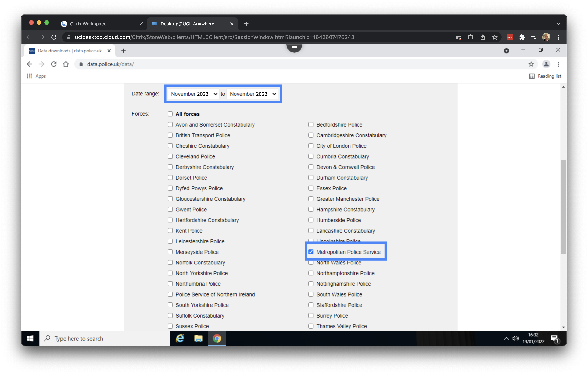Screen dimensions: 588x374
Task: Open the end date month dropdown
Action: click(253, 94)
